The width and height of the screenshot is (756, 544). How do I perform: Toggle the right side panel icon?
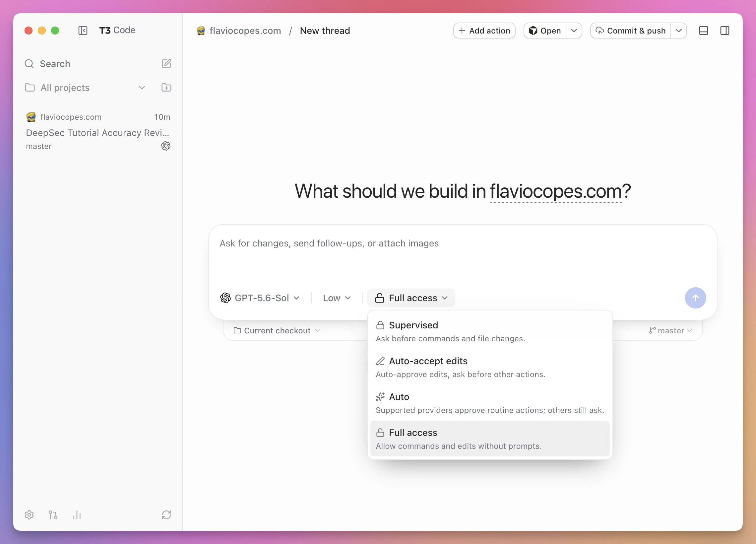725,31
